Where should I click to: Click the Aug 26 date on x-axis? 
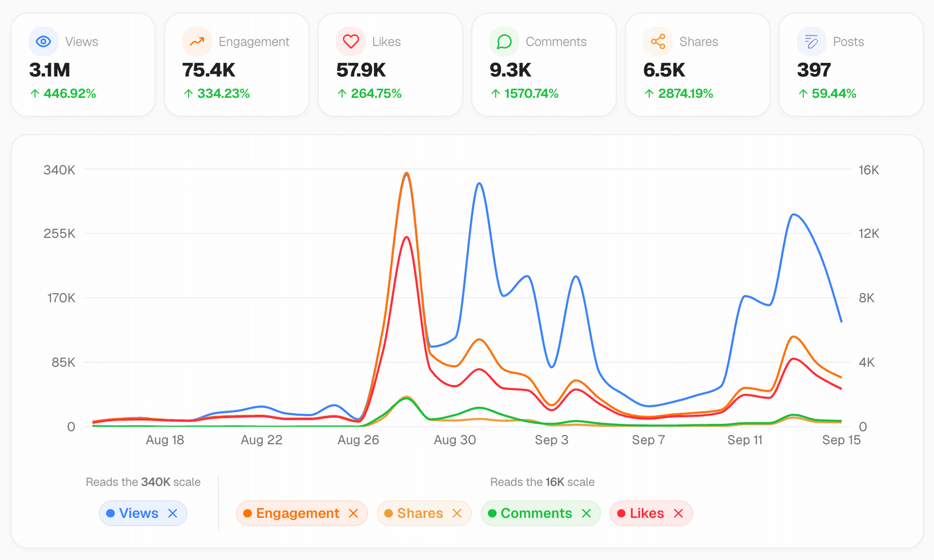359,440
